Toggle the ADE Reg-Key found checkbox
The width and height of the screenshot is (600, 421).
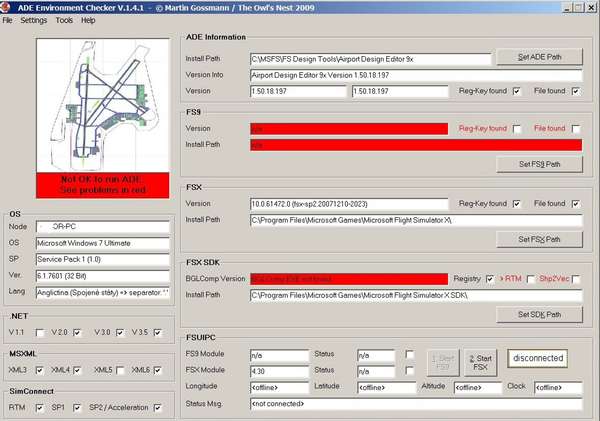tap(517, 92)
